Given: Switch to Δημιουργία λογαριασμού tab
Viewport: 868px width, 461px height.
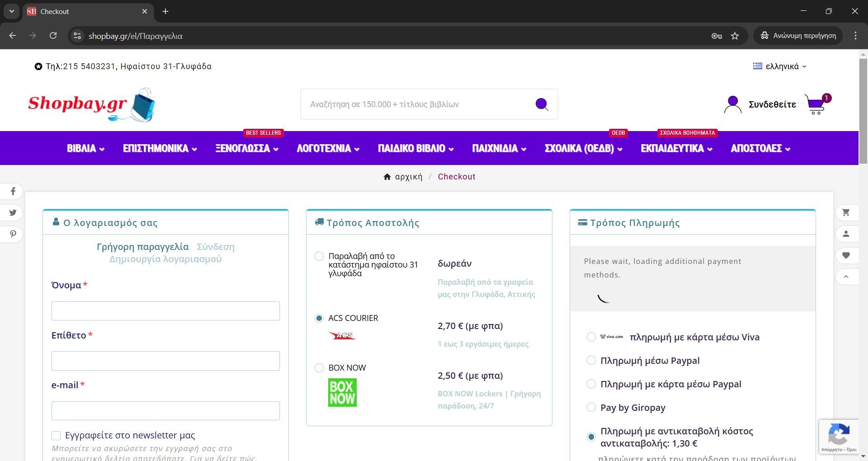Looking at the screenshot, I should pos(165,259).
